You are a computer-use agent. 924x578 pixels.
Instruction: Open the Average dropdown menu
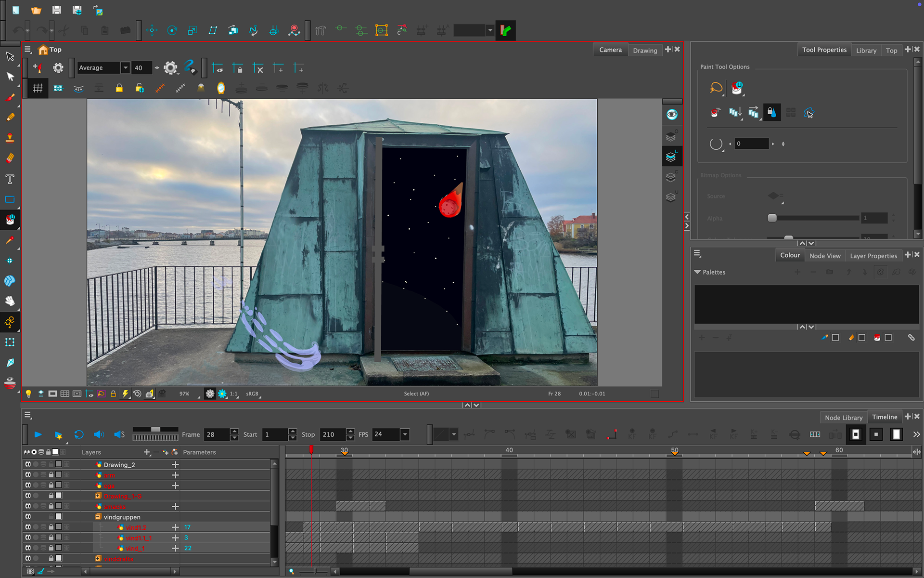click(125, 68)
